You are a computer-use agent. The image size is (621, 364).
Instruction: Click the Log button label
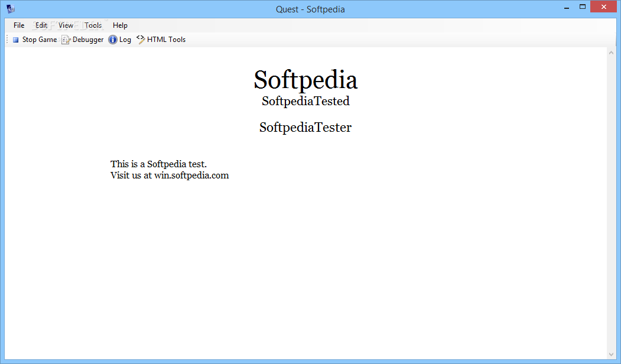(x=125, y=40)
